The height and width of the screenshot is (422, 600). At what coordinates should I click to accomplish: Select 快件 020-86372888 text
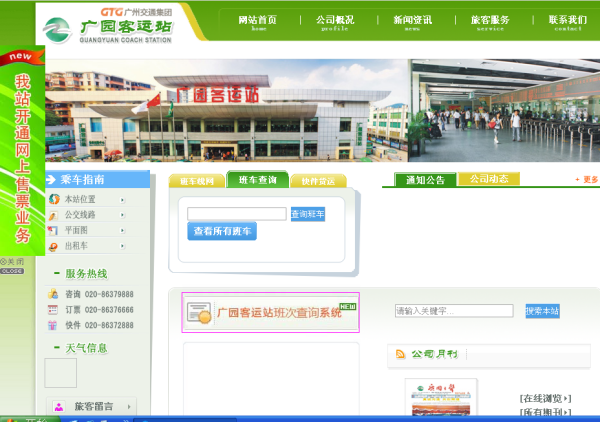coord(99,326)
